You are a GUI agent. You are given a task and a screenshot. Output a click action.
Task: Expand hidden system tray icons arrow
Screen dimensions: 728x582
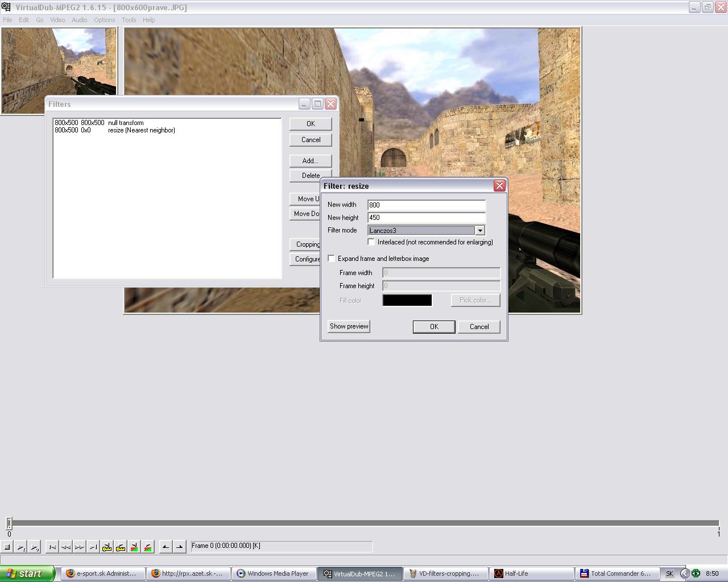tap(685, 573)
